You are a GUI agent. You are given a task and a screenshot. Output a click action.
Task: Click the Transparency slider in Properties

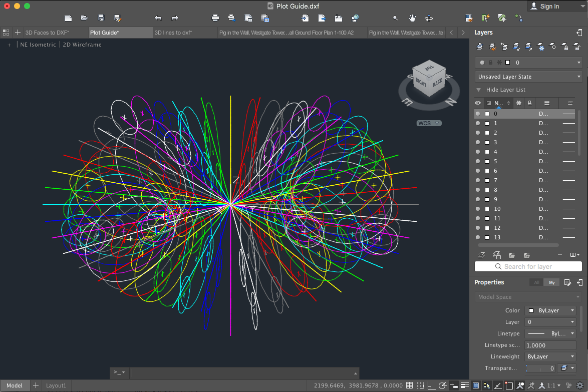pyautogui.click(x=540, y=368)
